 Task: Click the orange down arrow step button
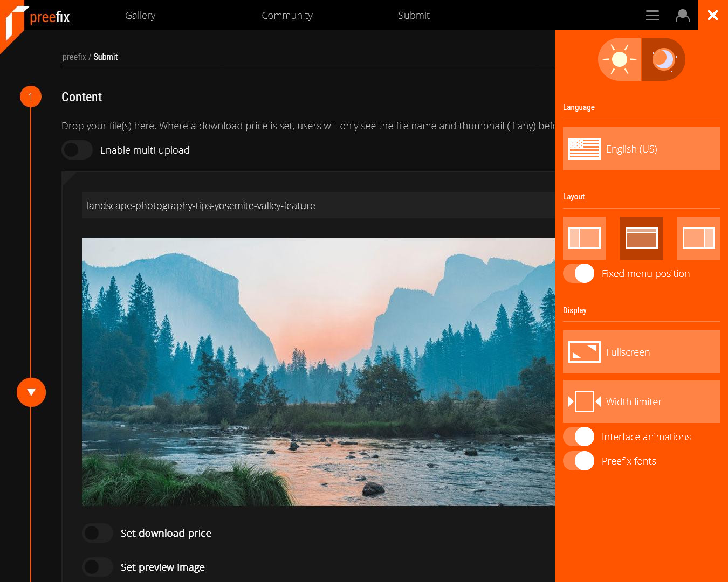click(x=31, y=392)
